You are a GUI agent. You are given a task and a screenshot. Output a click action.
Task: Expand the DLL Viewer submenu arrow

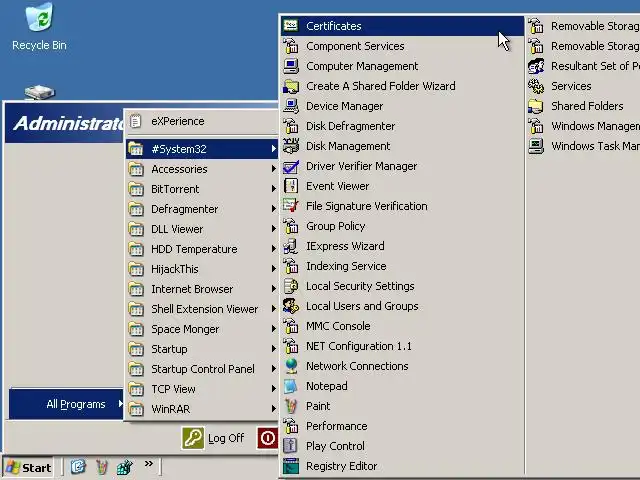point(274,229)
